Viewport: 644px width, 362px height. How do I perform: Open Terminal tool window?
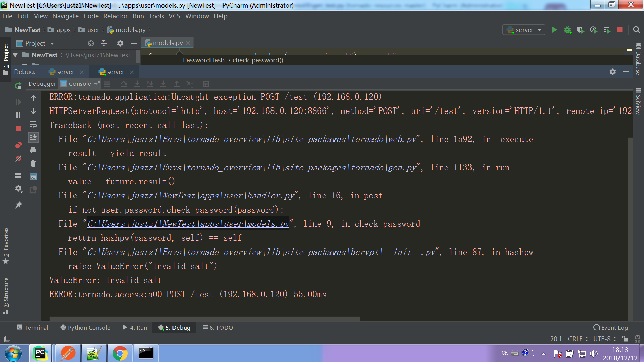point(33,328)
